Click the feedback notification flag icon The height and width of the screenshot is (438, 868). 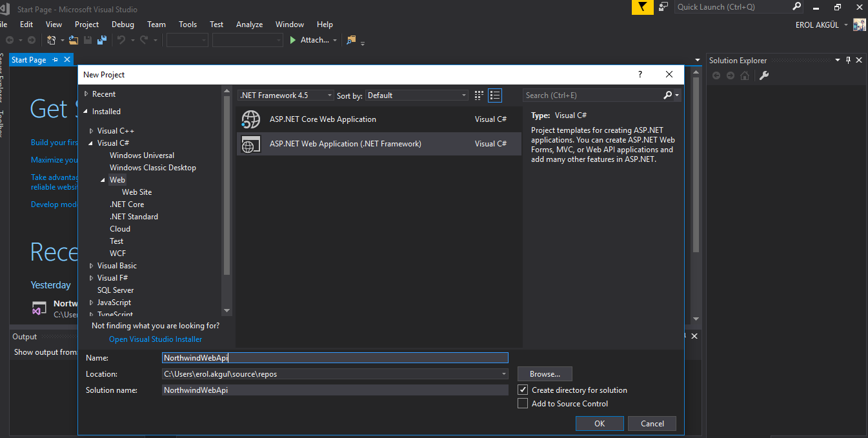642,7
